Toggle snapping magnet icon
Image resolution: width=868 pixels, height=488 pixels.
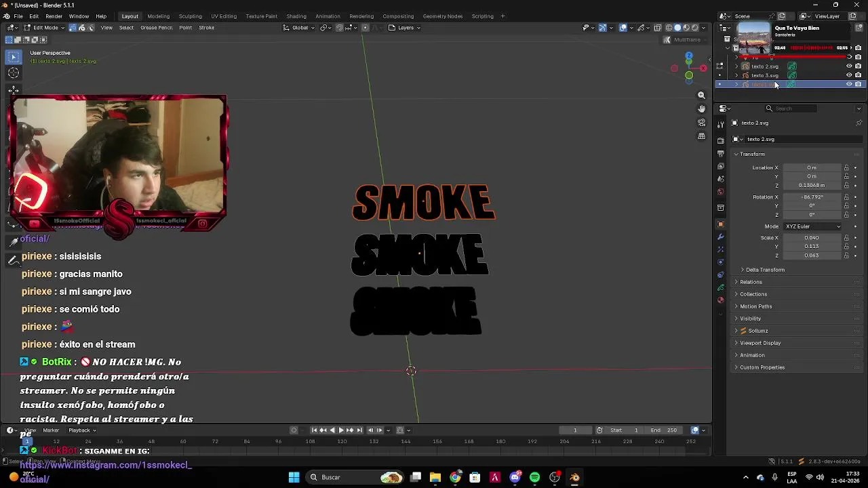(340, 28)
